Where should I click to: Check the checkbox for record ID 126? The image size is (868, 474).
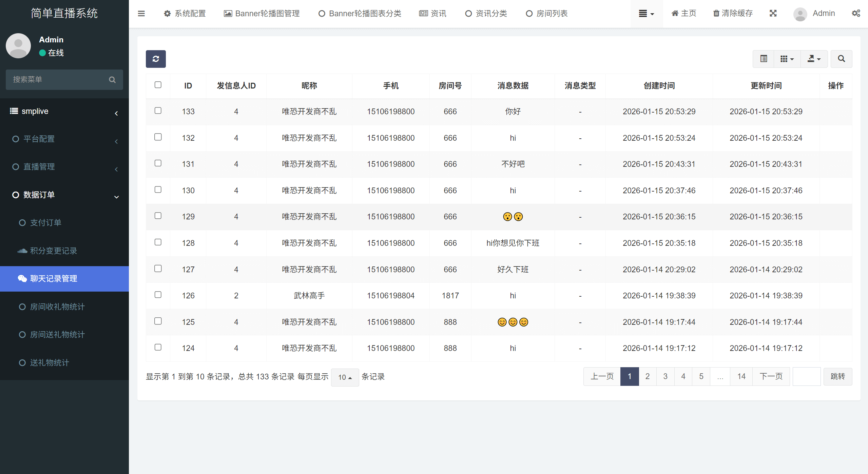(x=158, y=295)
